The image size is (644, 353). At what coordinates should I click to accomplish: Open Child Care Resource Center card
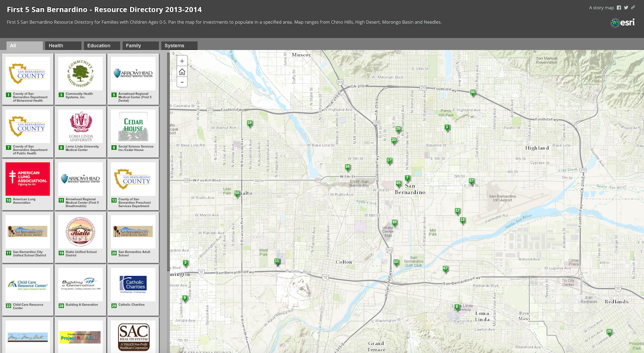pos(28,290)
